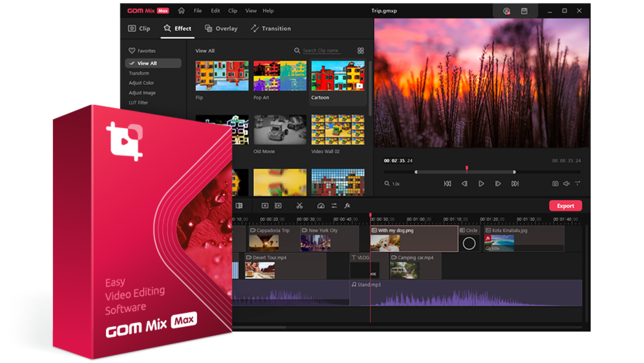644x363 pixels.
Task: Toggle favorite heart on Cartoon effect
Action: 360,65
